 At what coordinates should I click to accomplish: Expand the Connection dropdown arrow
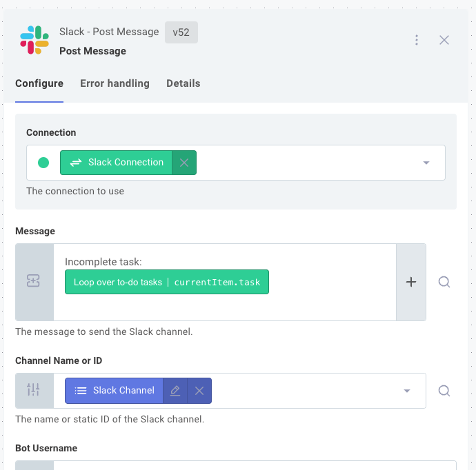426,163
